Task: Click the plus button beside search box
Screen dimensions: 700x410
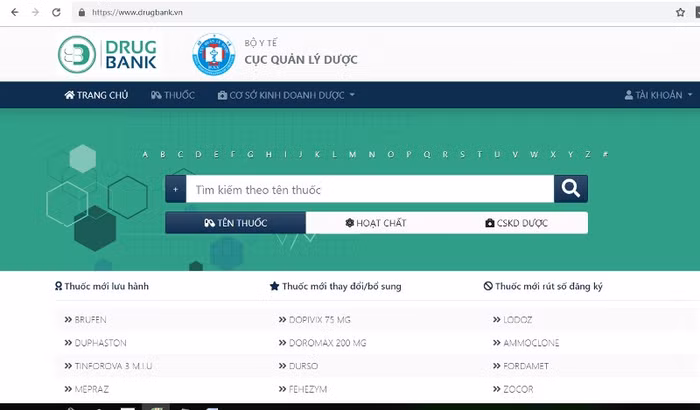Action: [x=175, y=189]
